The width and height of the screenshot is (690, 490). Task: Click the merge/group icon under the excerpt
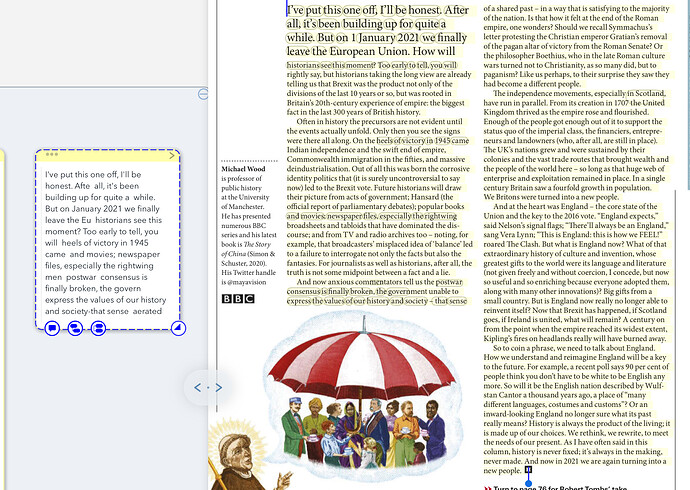pos(98,328)
